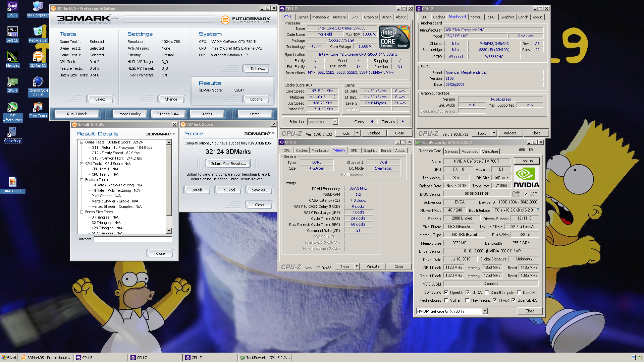Launch CINEBENCH R11.5 from the desktop
This screenshot has height=362, width=644.
pos(38,86)
